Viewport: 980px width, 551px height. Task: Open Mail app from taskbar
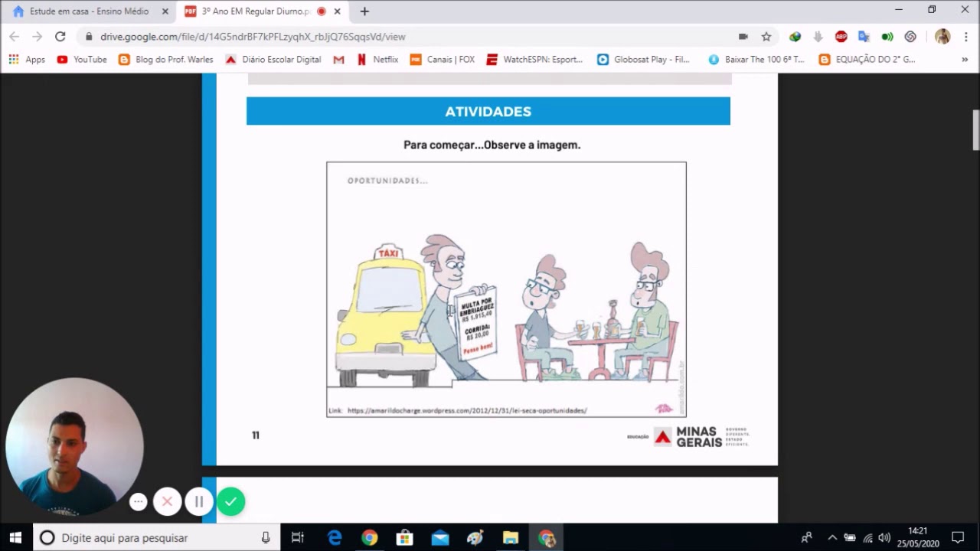click(x=440, y=537)
